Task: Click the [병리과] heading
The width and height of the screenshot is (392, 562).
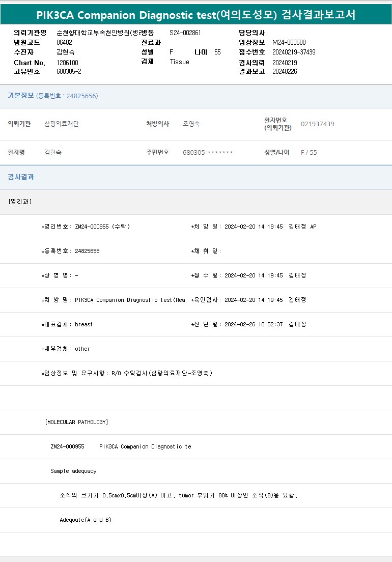Action: click(x=20, y=202)
